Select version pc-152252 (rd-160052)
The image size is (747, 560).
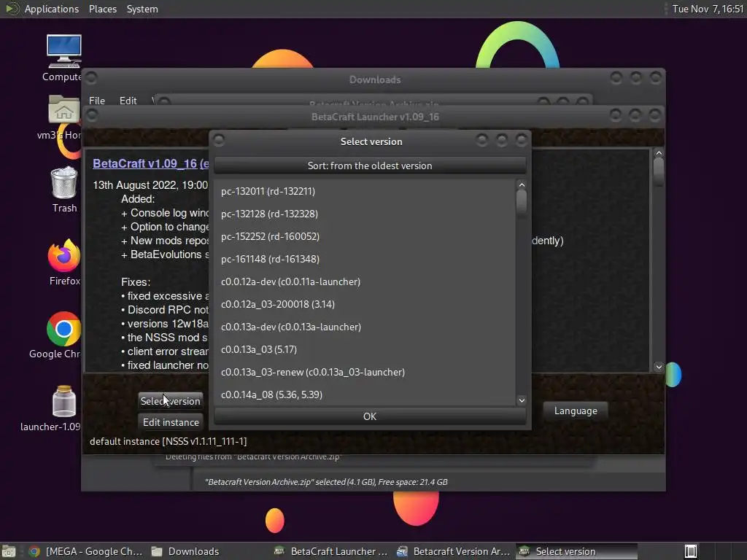(x=365, y=236)
